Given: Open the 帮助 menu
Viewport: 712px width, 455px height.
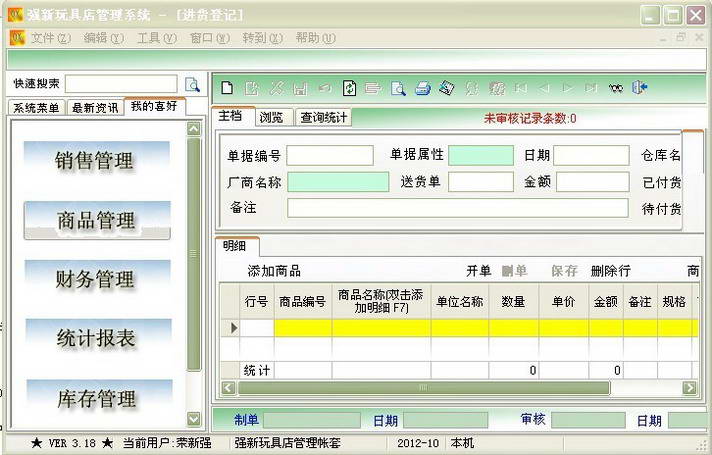Looking at the screenshot, I should (x=315, y=38).
